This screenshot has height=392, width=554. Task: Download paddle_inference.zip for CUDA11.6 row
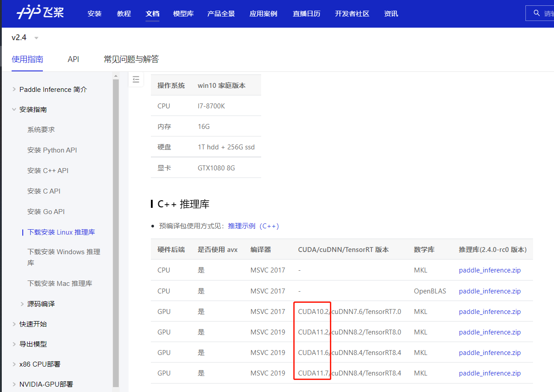point(490,353)
